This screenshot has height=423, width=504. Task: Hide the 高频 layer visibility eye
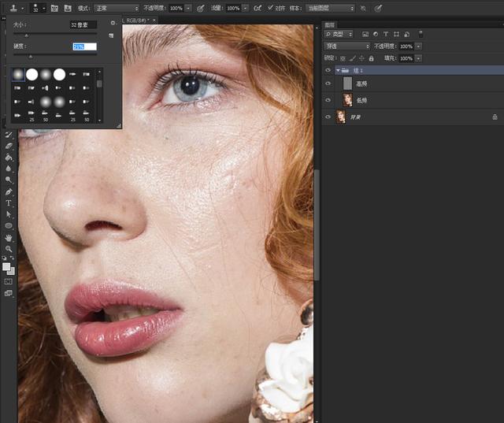[328, 83]
